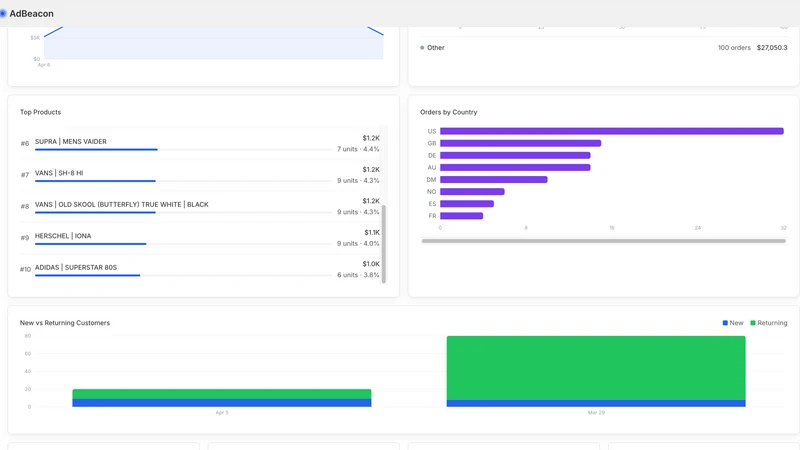Click the AU orders bar
Screen dimensions: 800x450
(515, 167)
